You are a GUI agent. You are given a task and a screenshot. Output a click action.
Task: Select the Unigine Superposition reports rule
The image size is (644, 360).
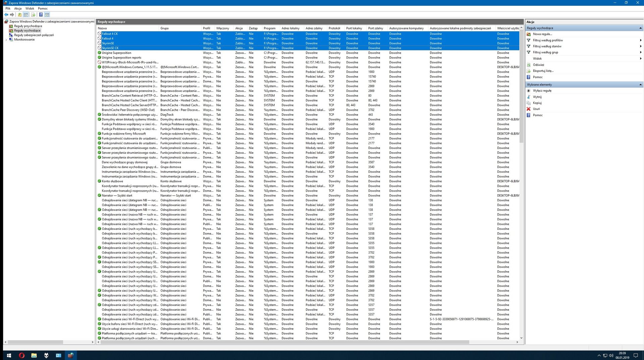[308, 58]
